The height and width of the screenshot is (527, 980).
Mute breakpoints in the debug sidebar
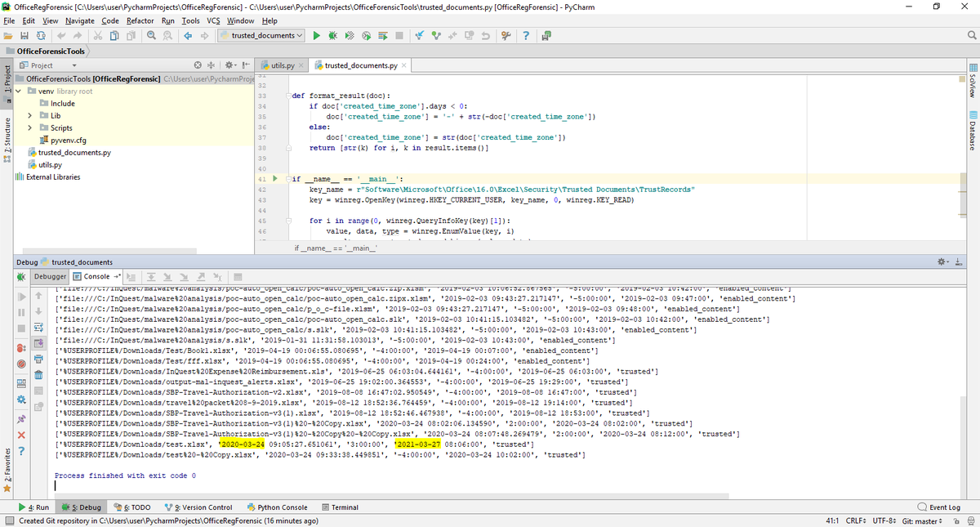[21, 364]
